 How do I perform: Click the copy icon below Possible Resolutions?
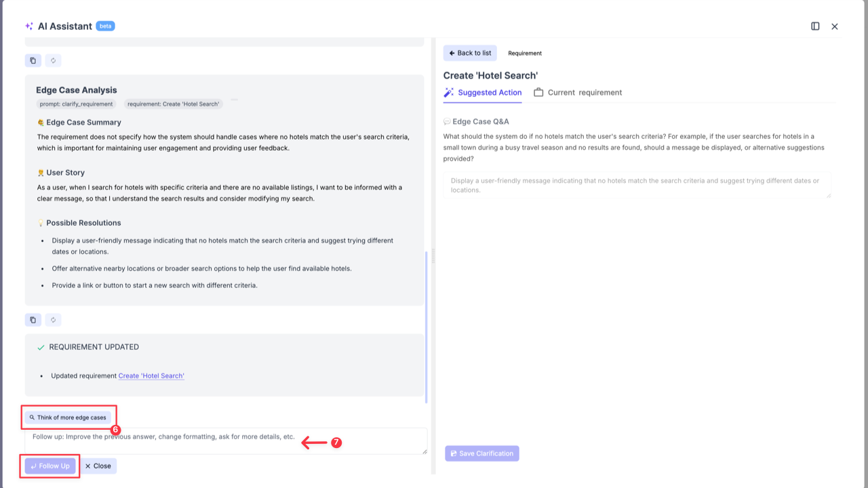click(33, 319)
